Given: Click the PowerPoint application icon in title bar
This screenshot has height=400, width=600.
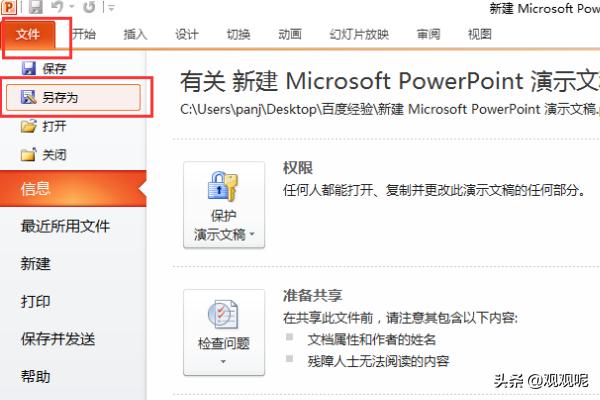Looking at the screenshot, I should tap(8, 7).
